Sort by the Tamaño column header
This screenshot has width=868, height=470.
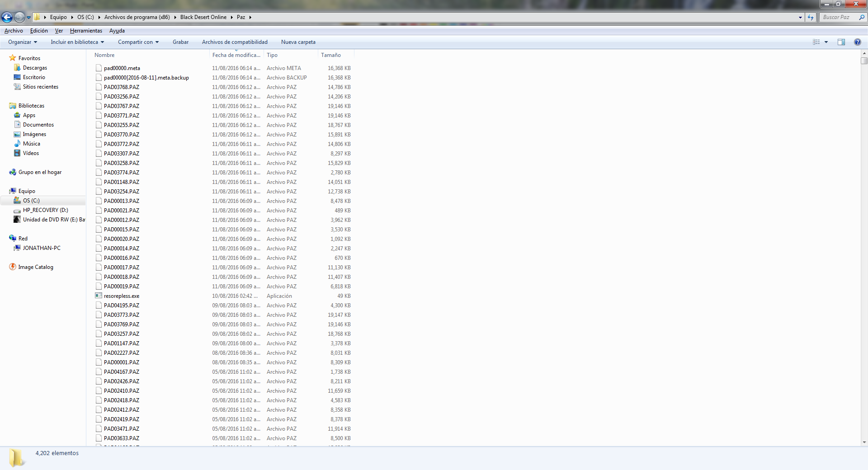point(331,55)
